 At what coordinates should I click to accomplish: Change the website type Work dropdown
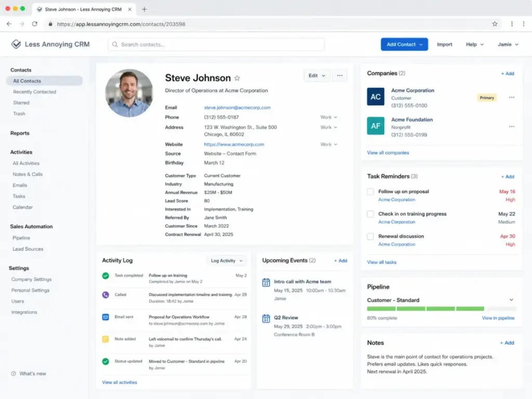click(x=328, y=144)
